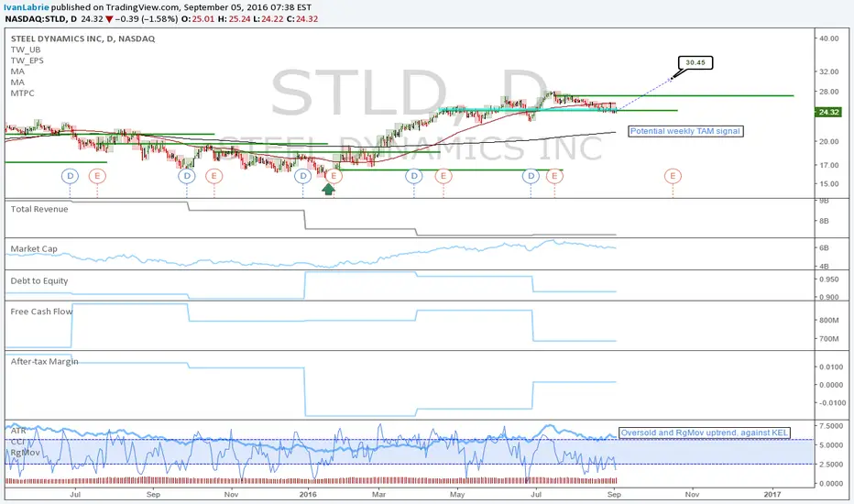Click the 17.00 price axis label

(829, 165)
